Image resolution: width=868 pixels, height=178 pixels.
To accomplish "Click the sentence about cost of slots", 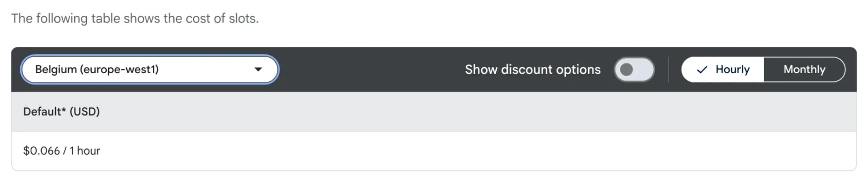I will point(135,18).
